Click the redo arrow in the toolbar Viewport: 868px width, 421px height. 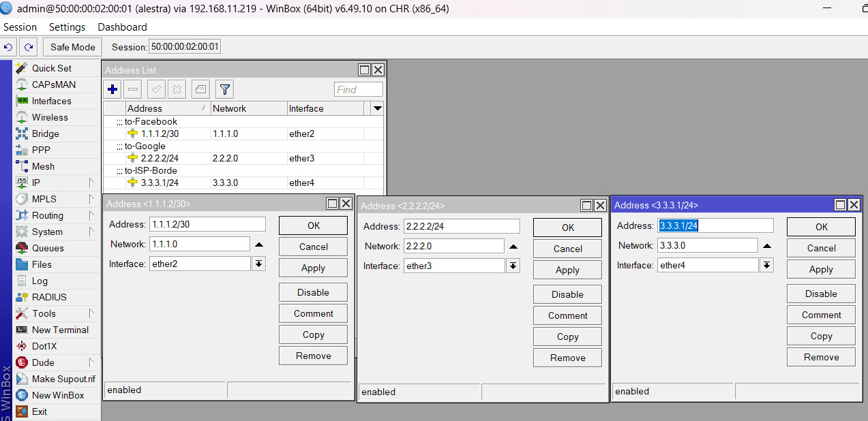point(28,47)
